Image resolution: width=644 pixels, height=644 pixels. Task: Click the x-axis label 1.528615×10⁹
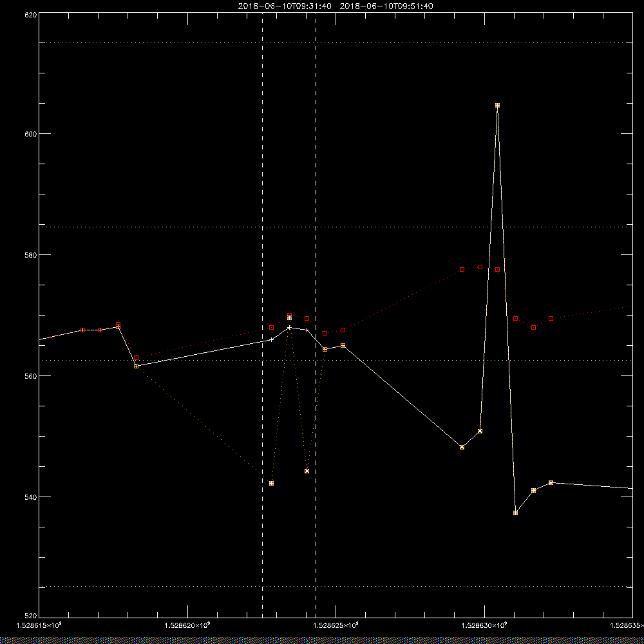pos(39,625)
